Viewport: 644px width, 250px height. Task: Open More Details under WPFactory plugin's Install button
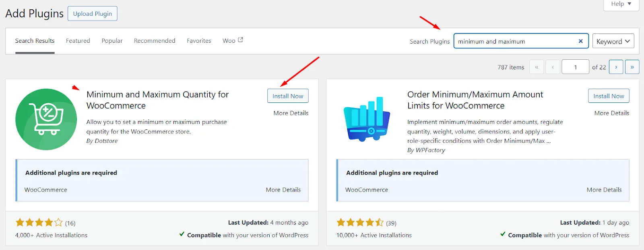(611, 113)
